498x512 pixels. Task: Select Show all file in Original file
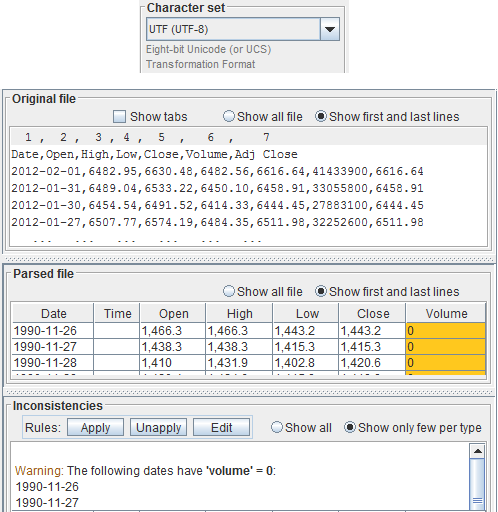point(263,117)
